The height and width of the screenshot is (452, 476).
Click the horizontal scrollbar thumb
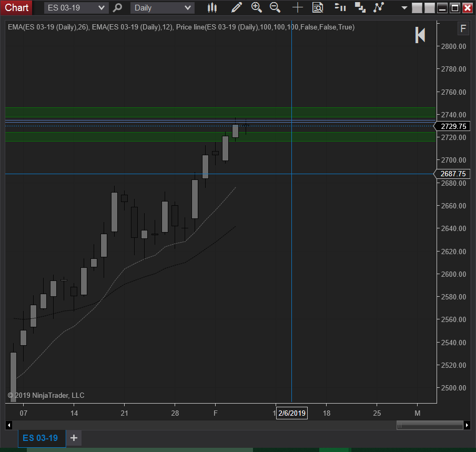[430, 425]
